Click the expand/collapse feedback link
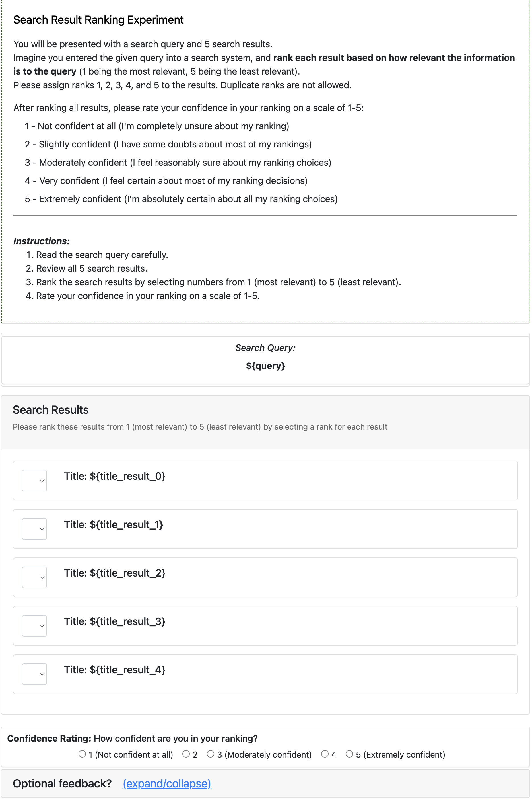The width and height of the screenshot is (532, 800). tap(167, 783)
